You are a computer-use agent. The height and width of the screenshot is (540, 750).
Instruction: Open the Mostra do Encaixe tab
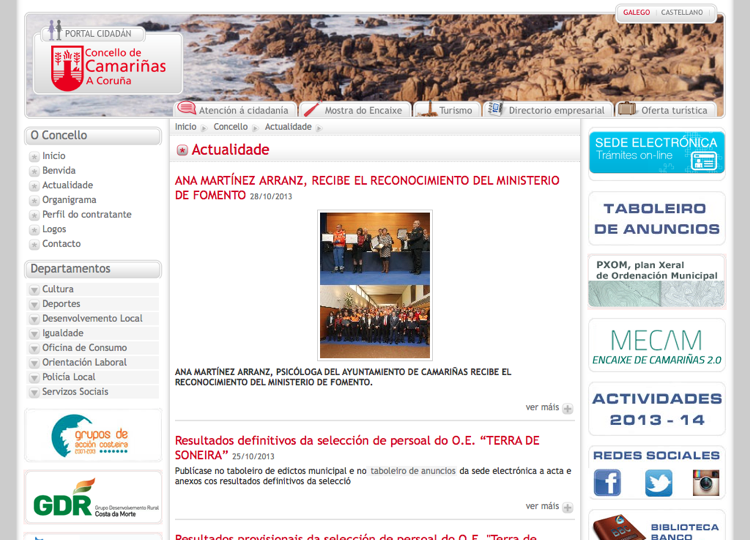coord(355,110)
